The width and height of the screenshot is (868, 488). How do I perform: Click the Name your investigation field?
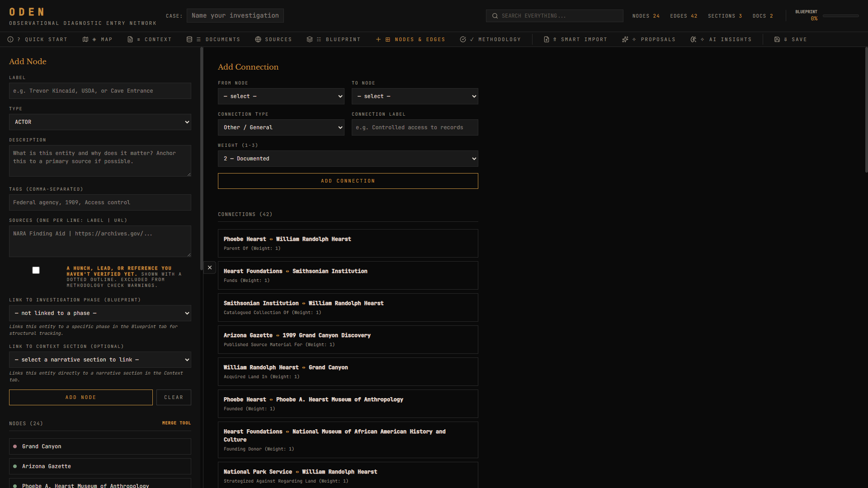[x=235, y=15]
